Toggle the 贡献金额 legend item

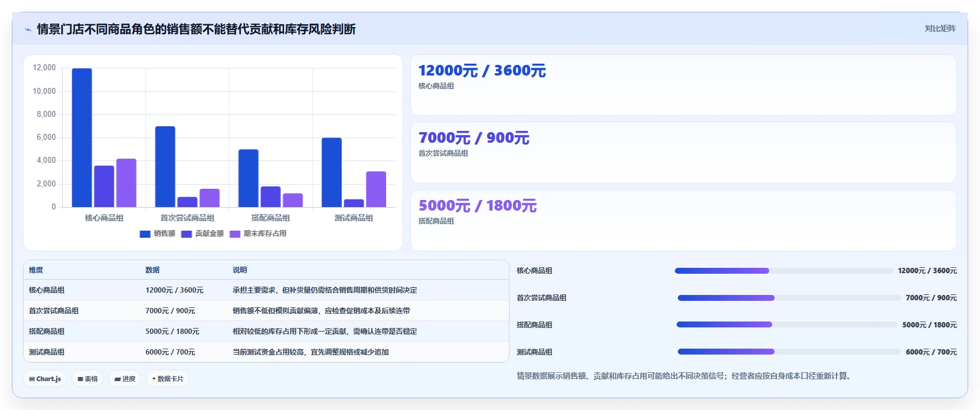tap(202, 234)
